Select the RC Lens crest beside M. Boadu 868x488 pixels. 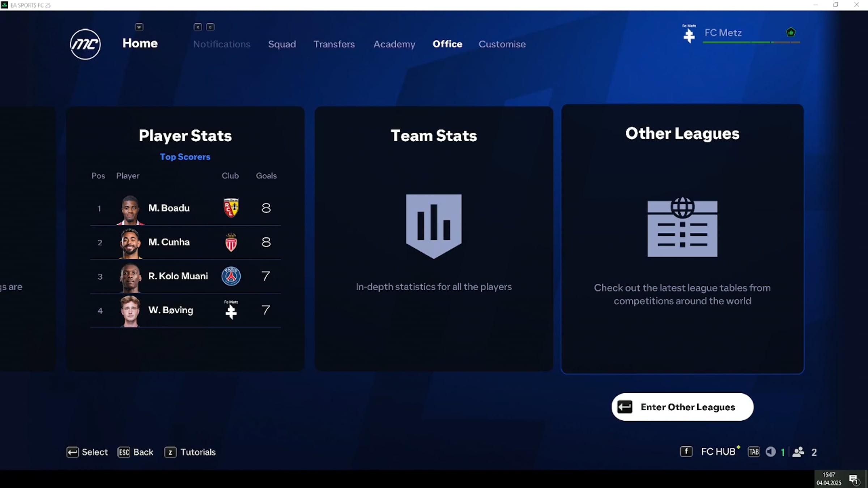[x=231, y=208]
